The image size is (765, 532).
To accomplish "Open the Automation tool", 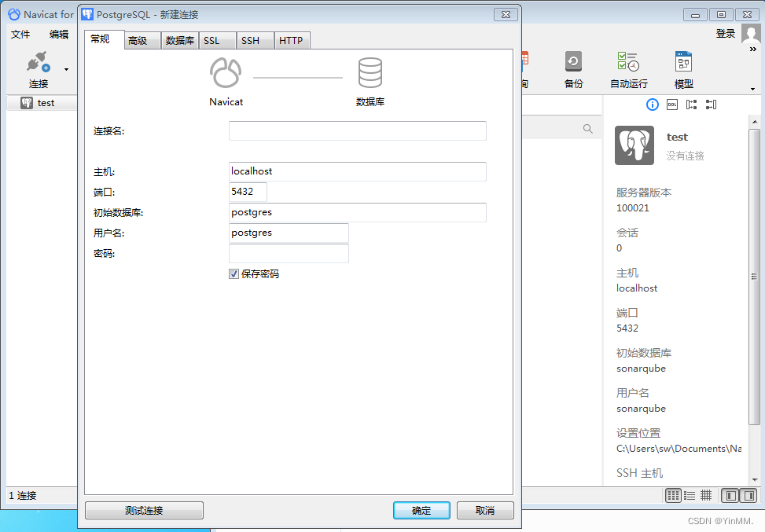I will tap(628, 70).
